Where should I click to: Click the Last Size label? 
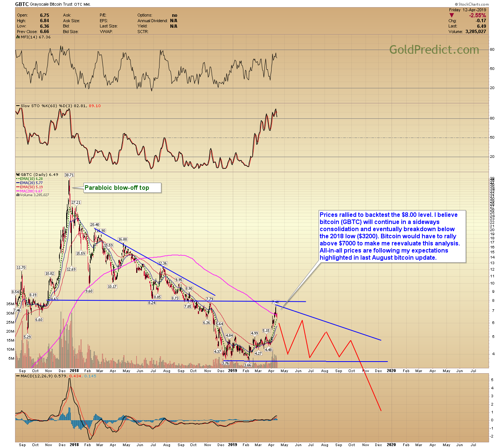coord(109,26)
